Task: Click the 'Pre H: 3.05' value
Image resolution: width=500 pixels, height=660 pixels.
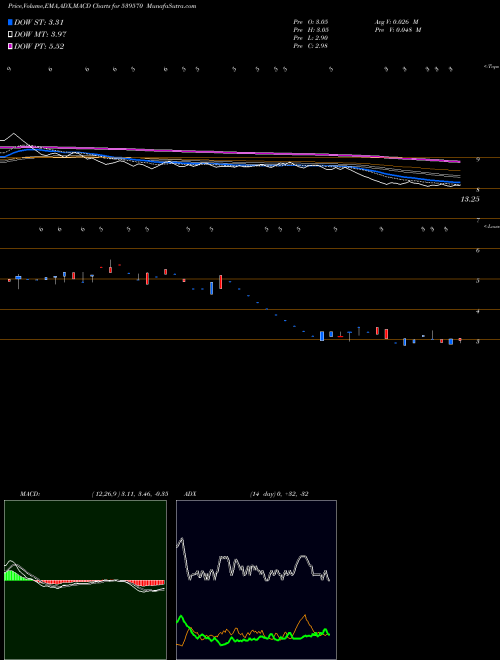Action: (311, 30)
